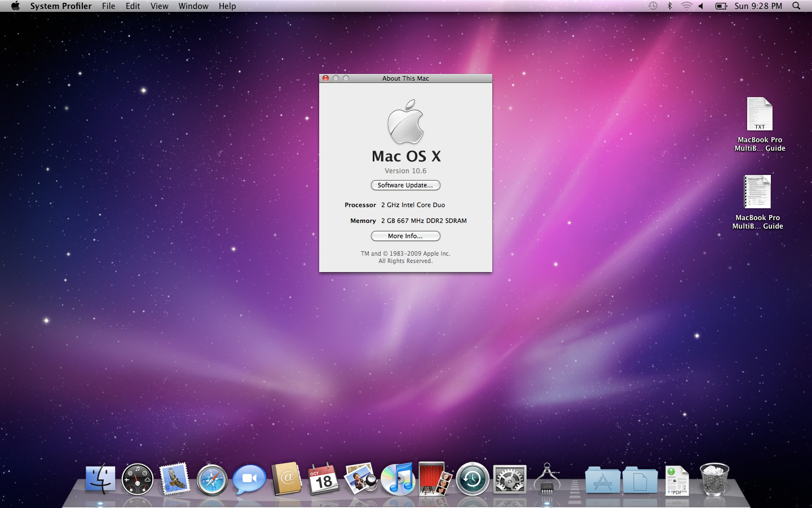The height and width of the screenshot is (508, 812).
Task: Click the "TM and © 1983-2009 Apple Inc." text
Action: 405,253
